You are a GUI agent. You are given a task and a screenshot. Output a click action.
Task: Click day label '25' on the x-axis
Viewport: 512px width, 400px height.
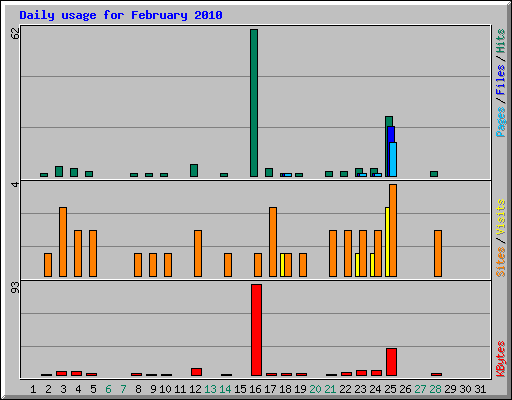(390, 389)
